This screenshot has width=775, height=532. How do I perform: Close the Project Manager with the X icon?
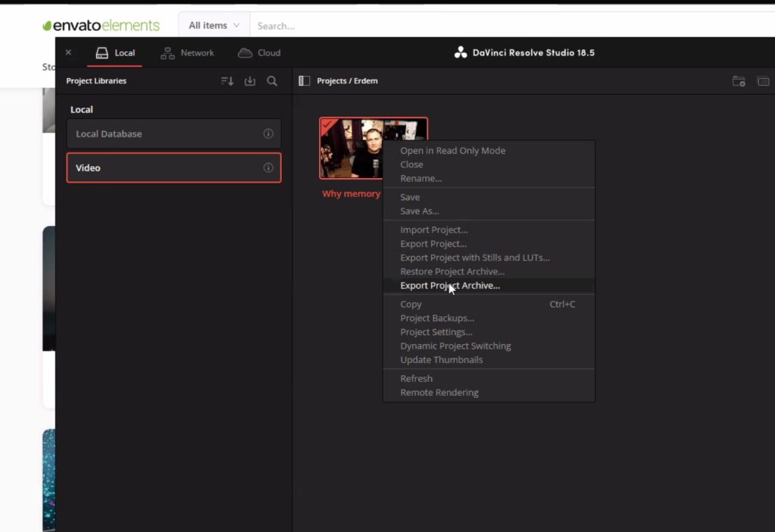tap(68, 52)
